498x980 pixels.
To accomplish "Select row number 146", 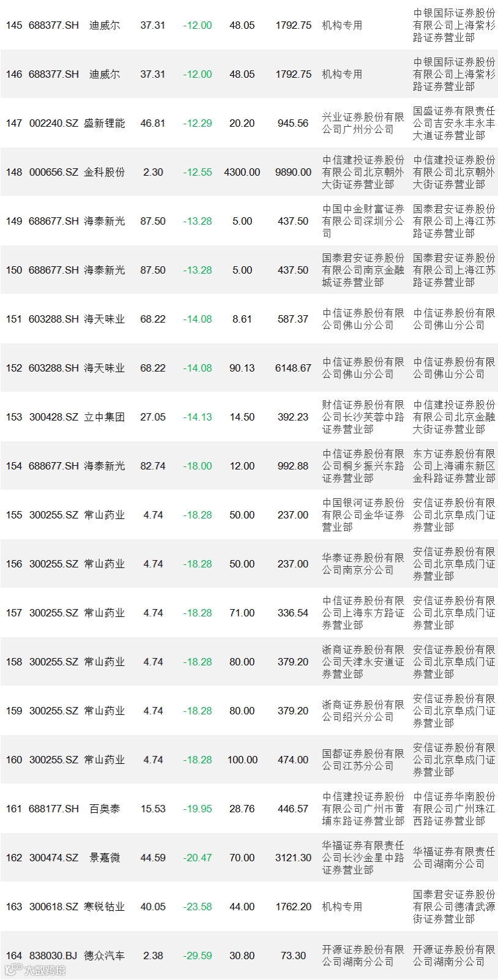I will [x=14, y=74].
